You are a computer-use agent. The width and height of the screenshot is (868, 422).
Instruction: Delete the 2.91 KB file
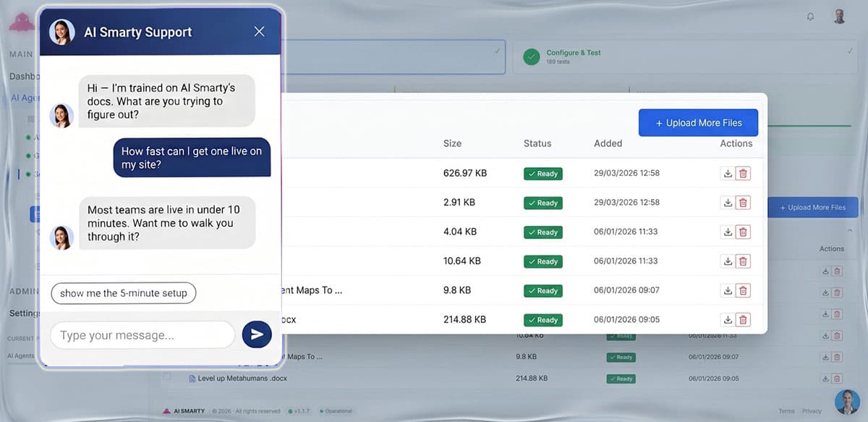coord(743,203)
